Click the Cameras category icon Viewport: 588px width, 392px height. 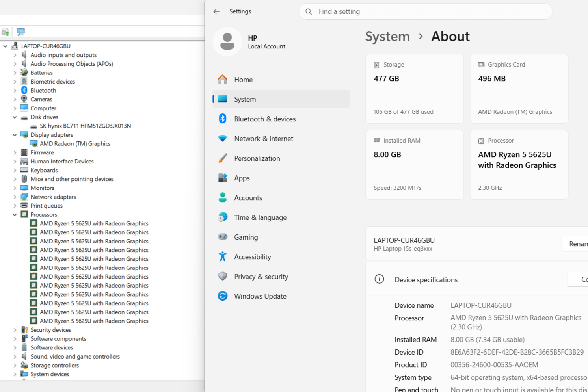tap(24, 99)
